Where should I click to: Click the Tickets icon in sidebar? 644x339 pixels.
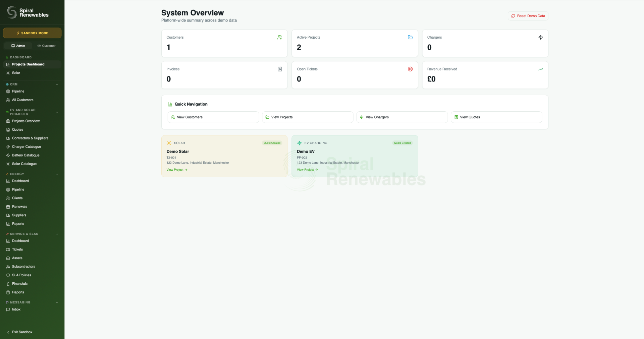[8, 249]
